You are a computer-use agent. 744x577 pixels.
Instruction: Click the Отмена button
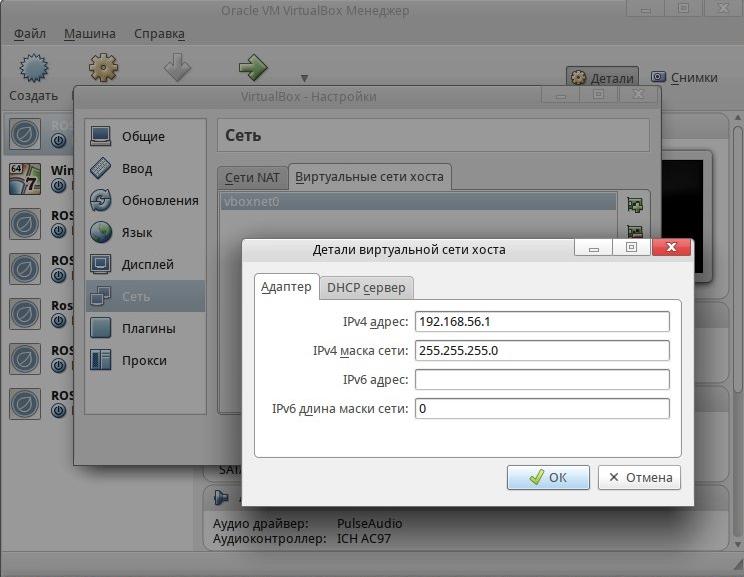point(639,477)
